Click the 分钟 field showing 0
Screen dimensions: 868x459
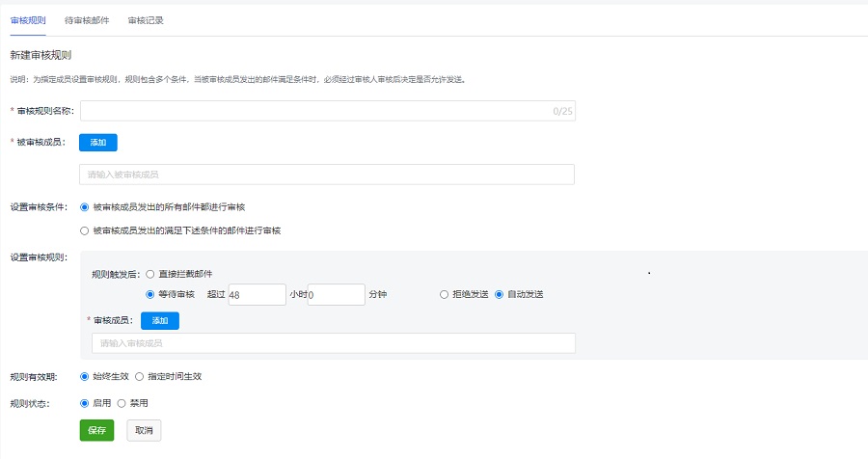pyautogui.click(x=336, y=294)
